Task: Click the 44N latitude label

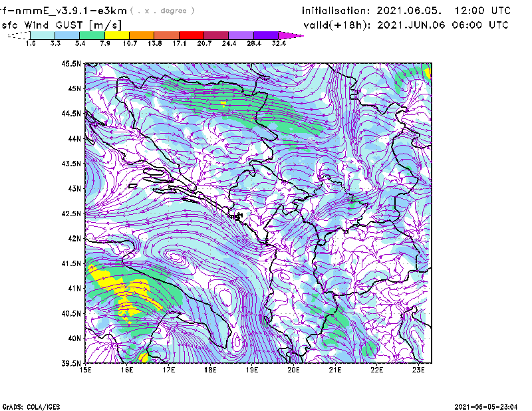Action: 74,138
